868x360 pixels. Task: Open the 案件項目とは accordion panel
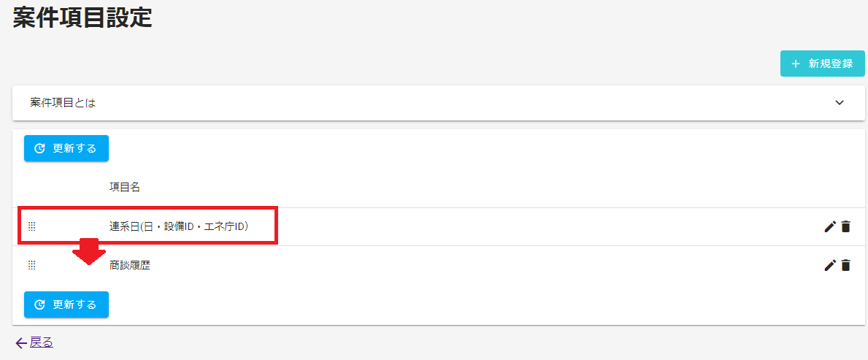439,102
